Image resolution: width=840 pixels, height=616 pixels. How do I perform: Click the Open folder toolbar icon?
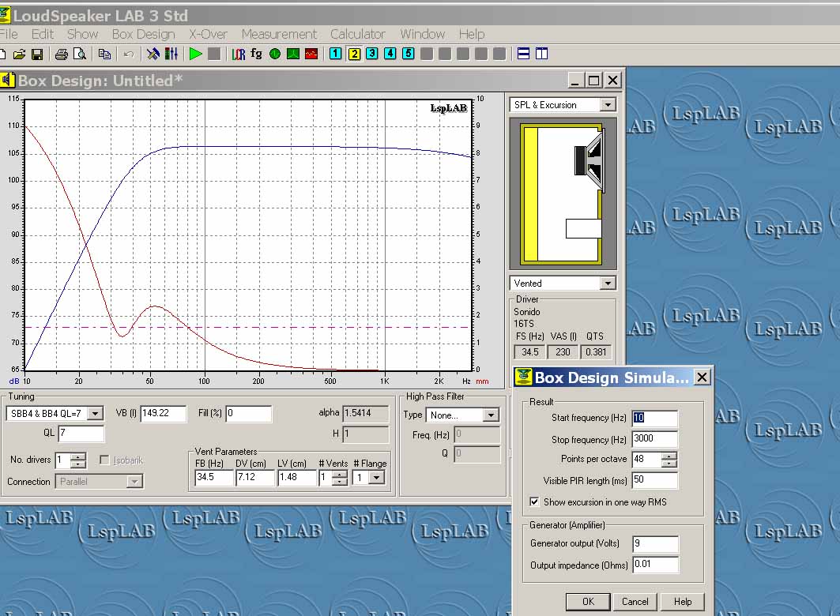(x=19, y=54)
